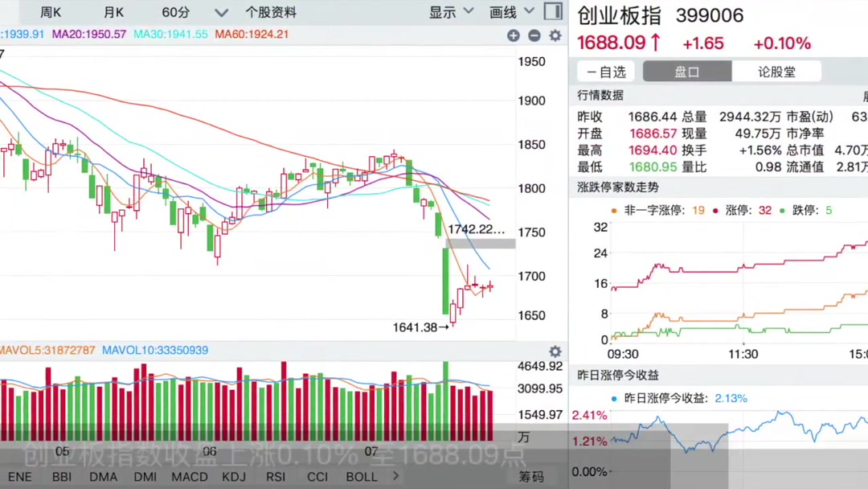Remove the index from 自选 watchlist
Image resolution: width=868 pixels, height=489 pixels.
(x=606, y=72)
